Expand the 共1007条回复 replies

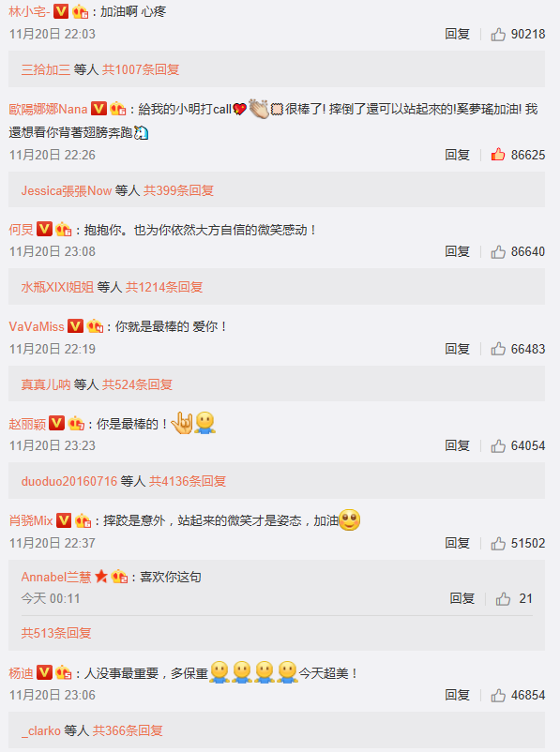coord(141,69)
